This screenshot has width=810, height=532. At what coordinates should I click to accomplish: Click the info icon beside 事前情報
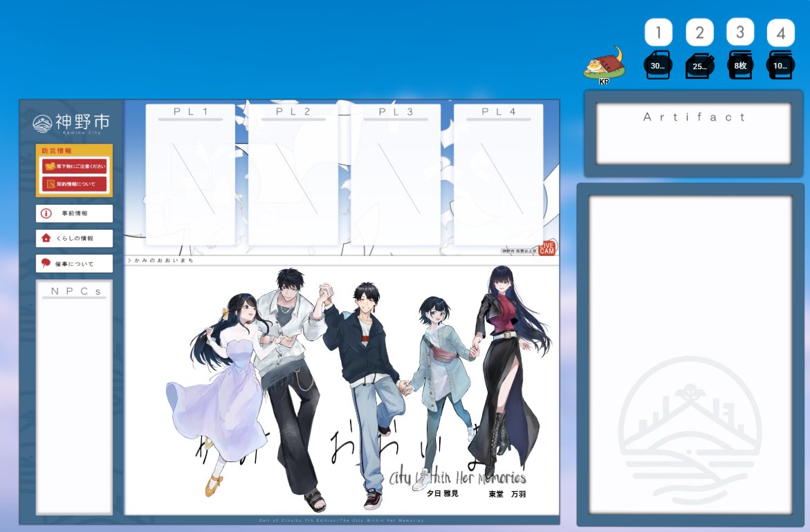pos(46,213)
